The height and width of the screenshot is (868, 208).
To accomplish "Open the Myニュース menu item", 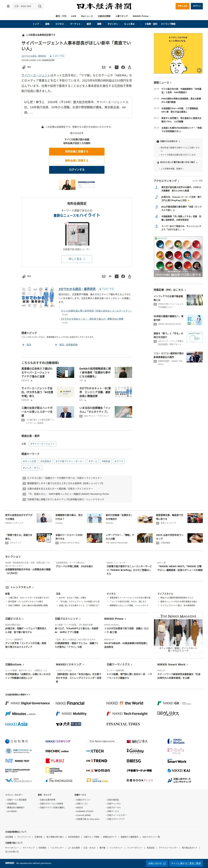I will tap(87, 16).
